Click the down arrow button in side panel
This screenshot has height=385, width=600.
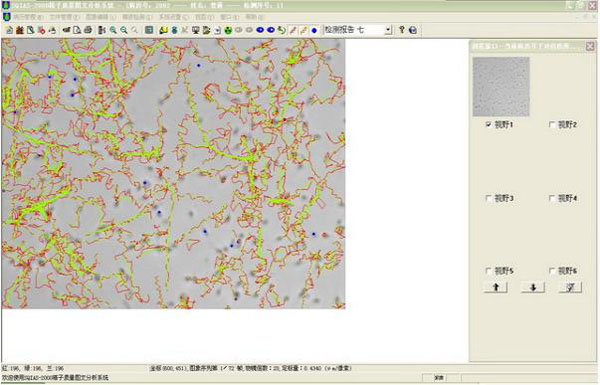(533, 287)
